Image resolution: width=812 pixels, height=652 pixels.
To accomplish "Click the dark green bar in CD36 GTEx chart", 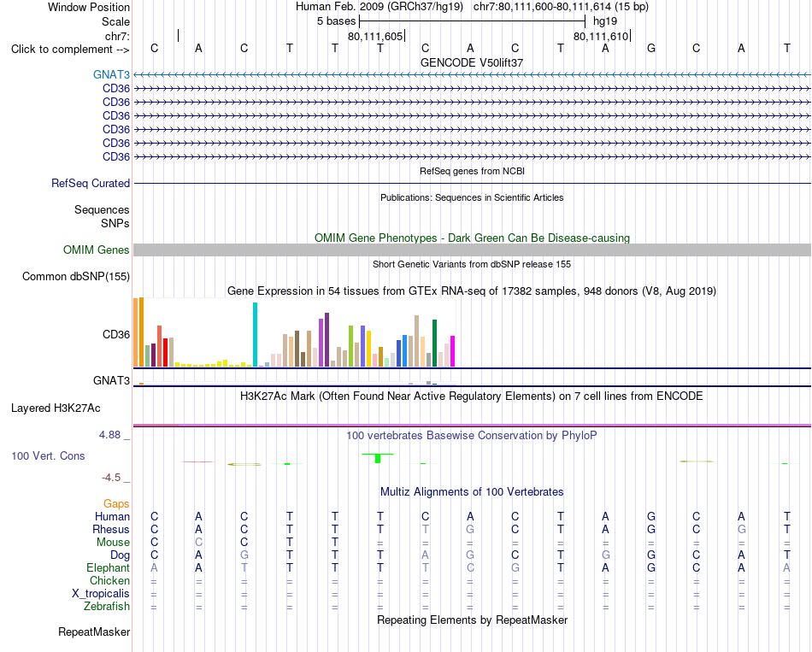I will pos(434,344).
